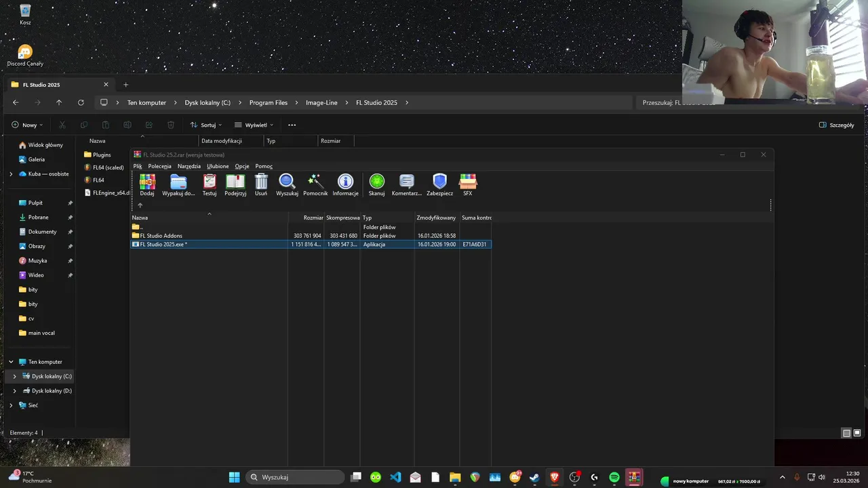Open the Wyświetl dropdown in Explorer
This screenshot has width=868, height=488.
click(254, 125)
